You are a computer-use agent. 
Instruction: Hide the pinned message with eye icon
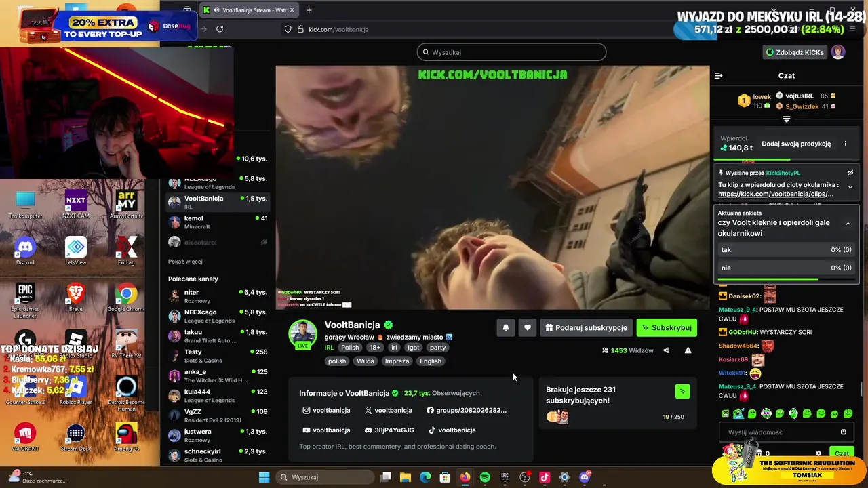(x=850, y=173)
